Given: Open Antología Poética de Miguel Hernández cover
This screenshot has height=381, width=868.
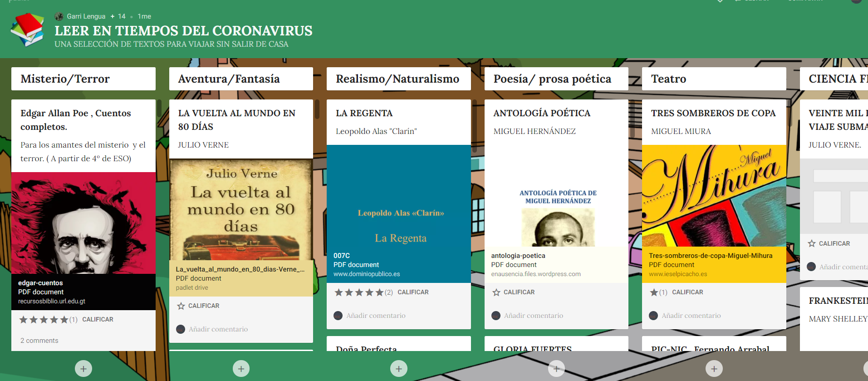Looking at the screenshot, I should (556, 196).
